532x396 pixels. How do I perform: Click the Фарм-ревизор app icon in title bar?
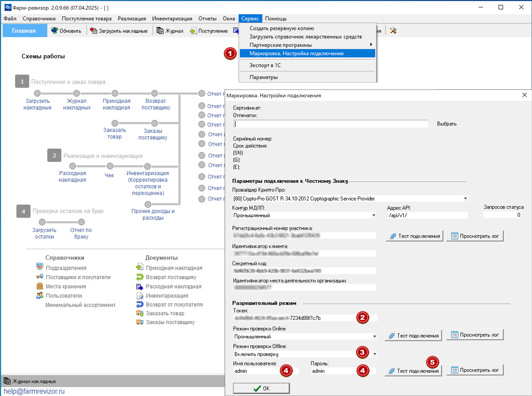click(7, 7)
